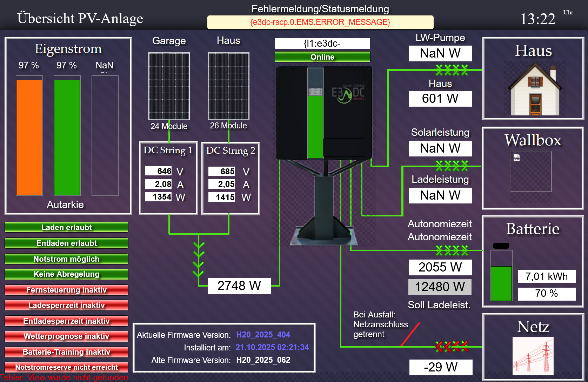Click the broken image icon in Wallbox panel

(x=517, y=157)
